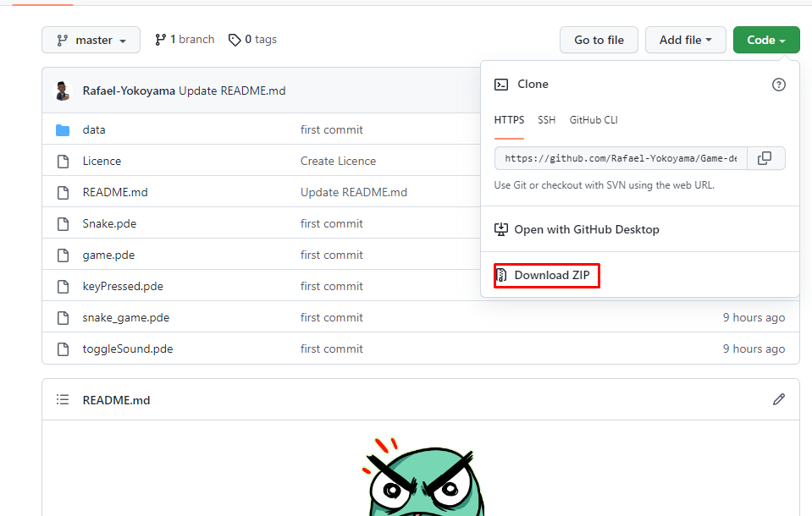
Task: Open the Snake.pde file
Action: pos(109,223)
